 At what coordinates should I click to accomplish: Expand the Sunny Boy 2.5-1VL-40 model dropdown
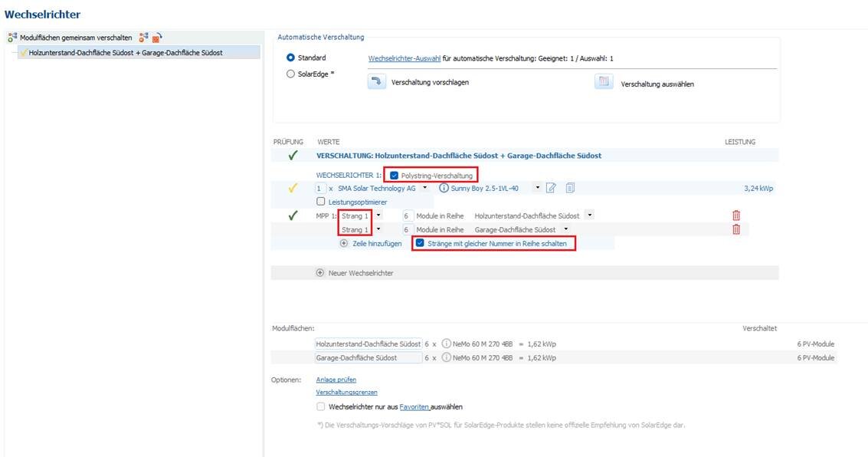pos(538,188)
